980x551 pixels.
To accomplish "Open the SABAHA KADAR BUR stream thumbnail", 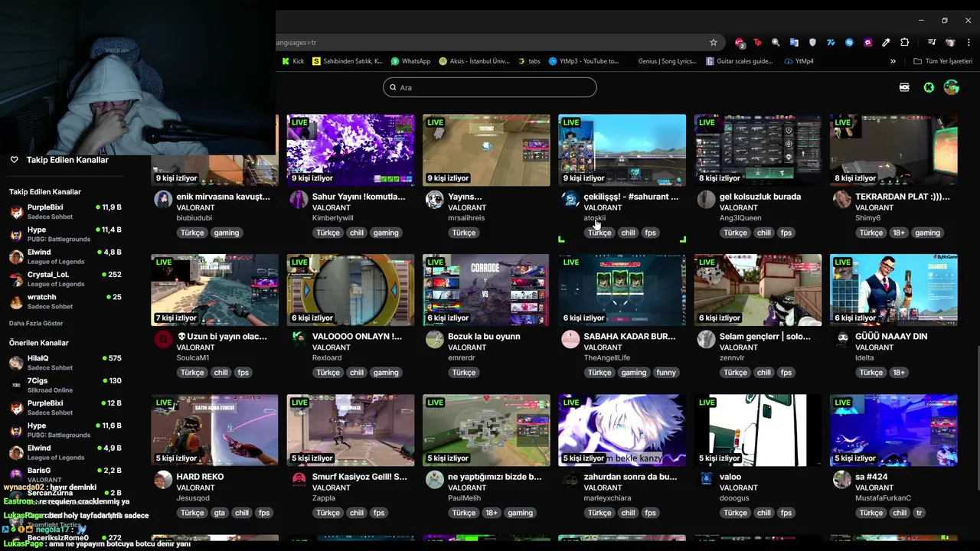I will tap(622, 290).
